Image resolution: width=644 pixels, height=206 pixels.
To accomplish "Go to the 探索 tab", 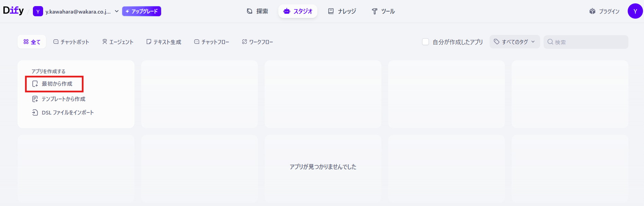I will click(257, 11).
